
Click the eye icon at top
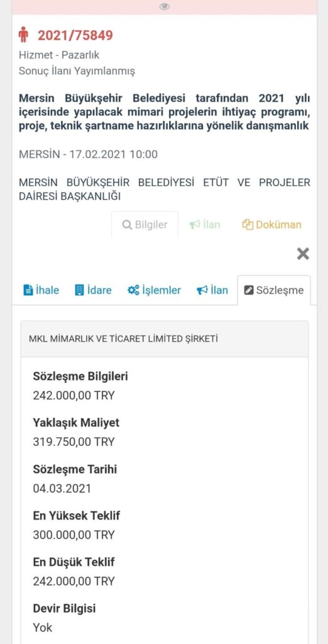click(165, 6)
